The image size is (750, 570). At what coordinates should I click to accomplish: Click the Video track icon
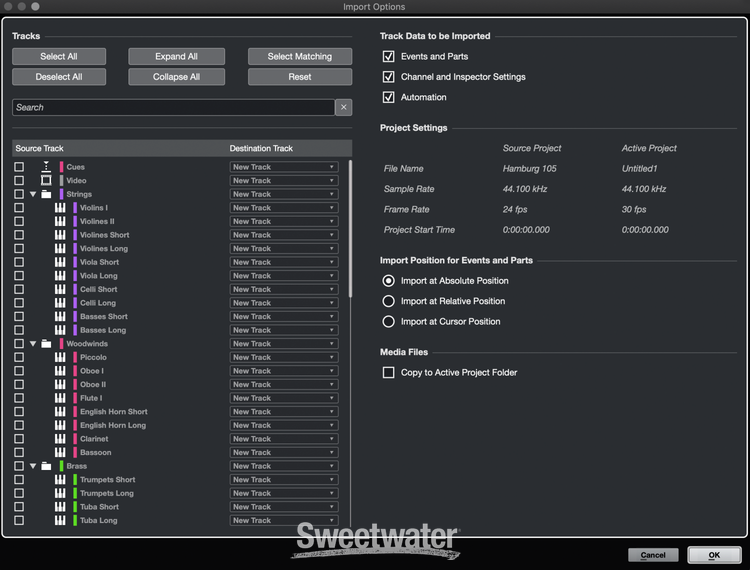(x=46, y=181)
